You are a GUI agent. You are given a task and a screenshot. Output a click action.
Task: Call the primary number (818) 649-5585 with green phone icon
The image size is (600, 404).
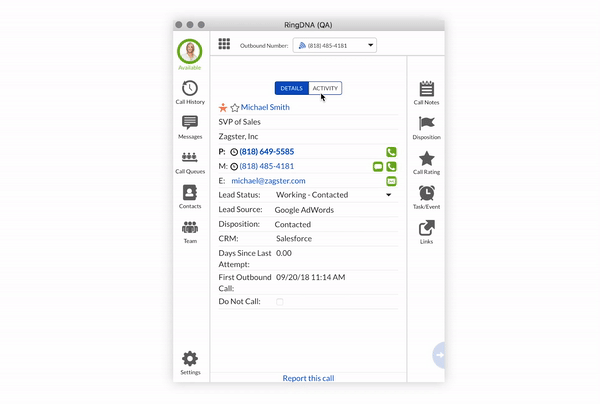click(x=391, y=152)
